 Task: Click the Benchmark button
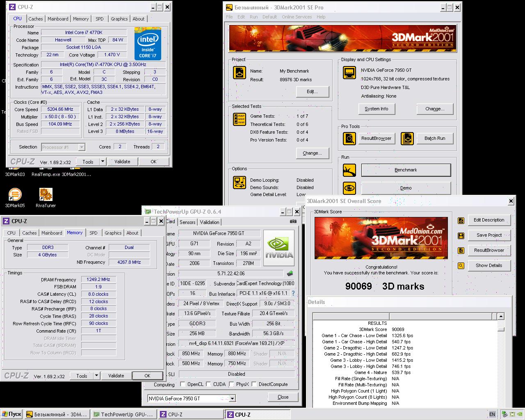click(x=406, y=170)
